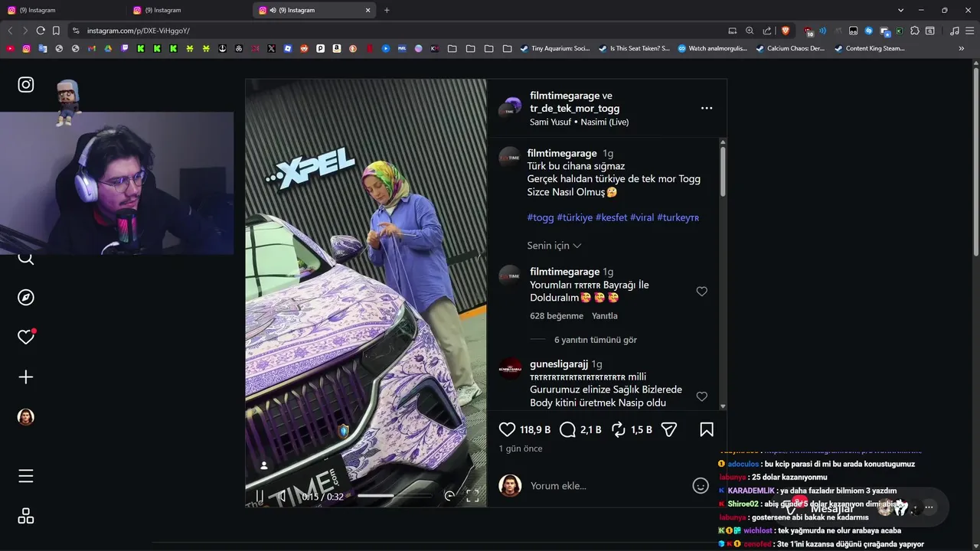
Task: Bookmark this page in toolbar
Action: pos(56,31)
